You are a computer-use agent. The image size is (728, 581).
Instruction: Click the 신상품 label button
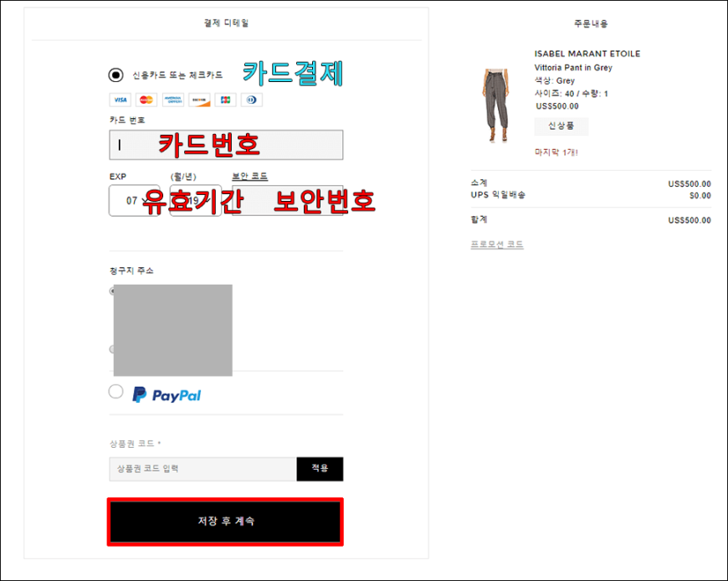point(561,126)
